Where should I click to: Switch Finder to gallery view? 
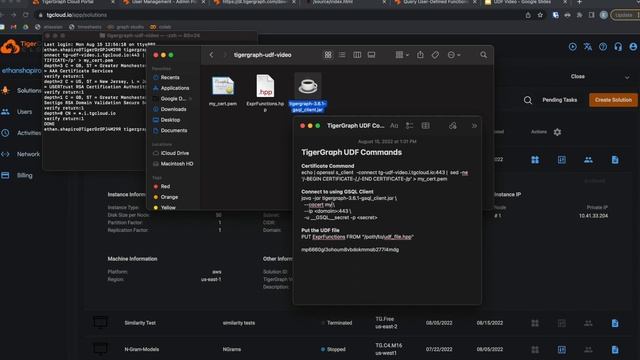371,55
